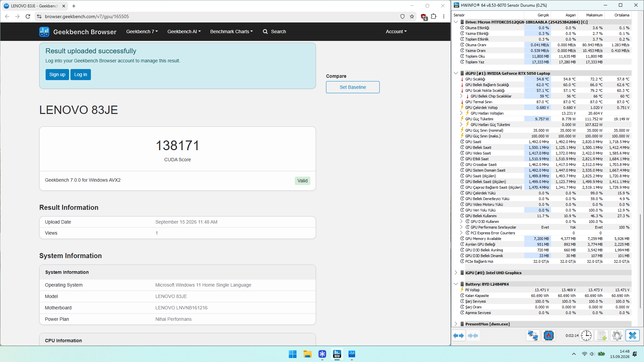Viewport: 644px width, 362px height.
Task: Click the Sign up button
Action: (57, 74)
